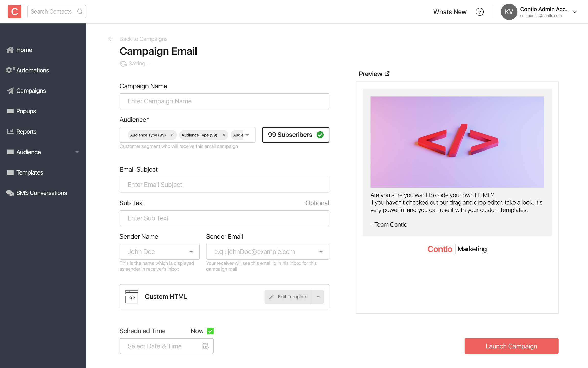The height and width of the screenshot is (368, 588).
Task: Expand the Audience sidebar submenu arrow
Action: [x=77, y=152]
